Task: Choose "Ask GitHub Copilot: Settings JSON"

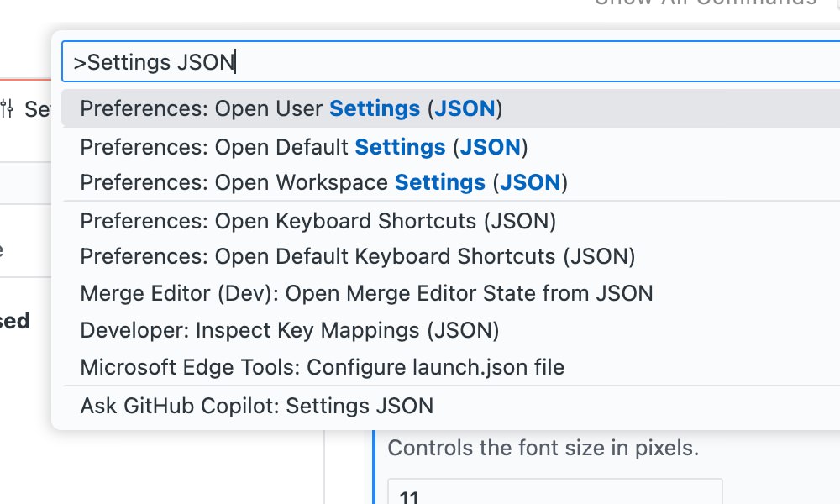Action: pos(256,406)
